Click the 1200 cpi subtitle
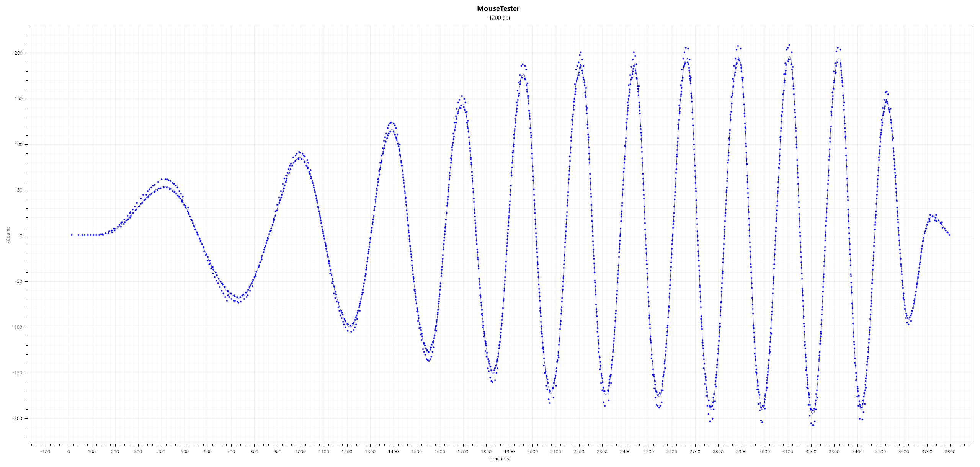 [499, 18]
